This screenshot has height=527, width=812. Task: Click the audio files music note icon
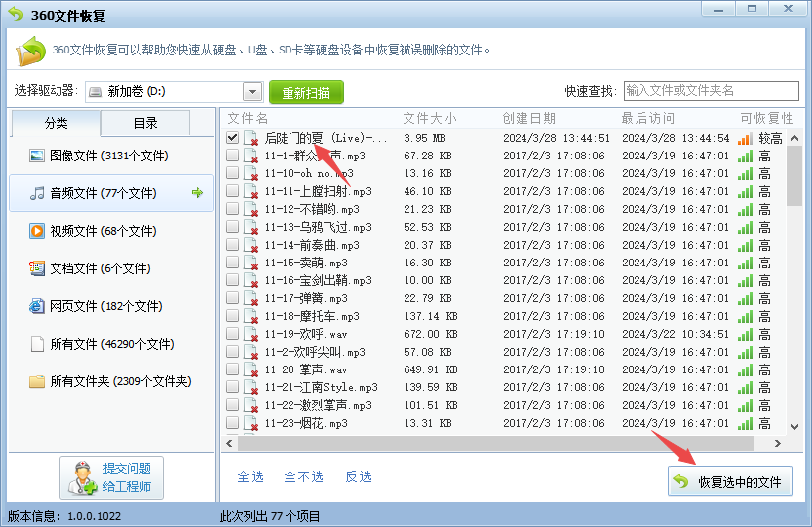pos(37,193)
